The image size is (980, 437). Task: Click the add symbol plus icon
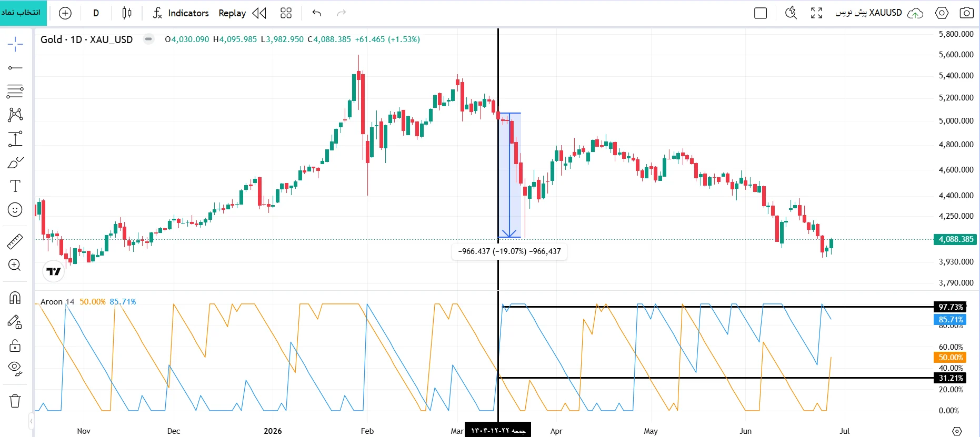tap(65, 13)
